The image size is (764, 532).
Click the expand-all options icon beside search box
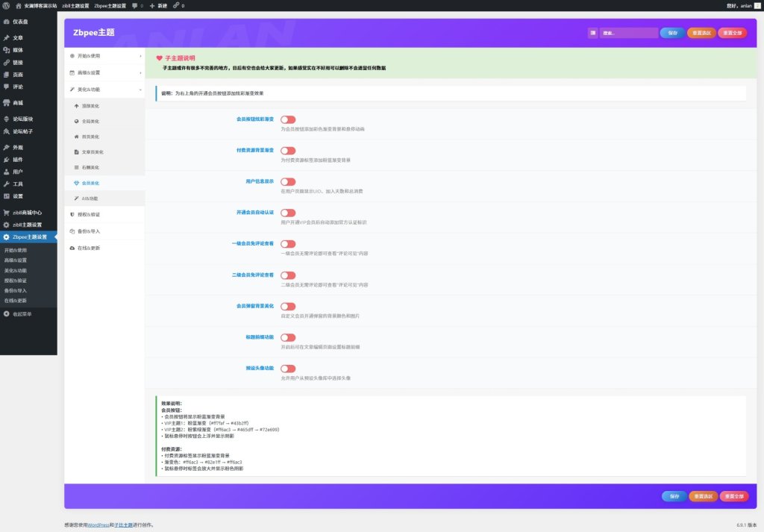pos(592,33)
